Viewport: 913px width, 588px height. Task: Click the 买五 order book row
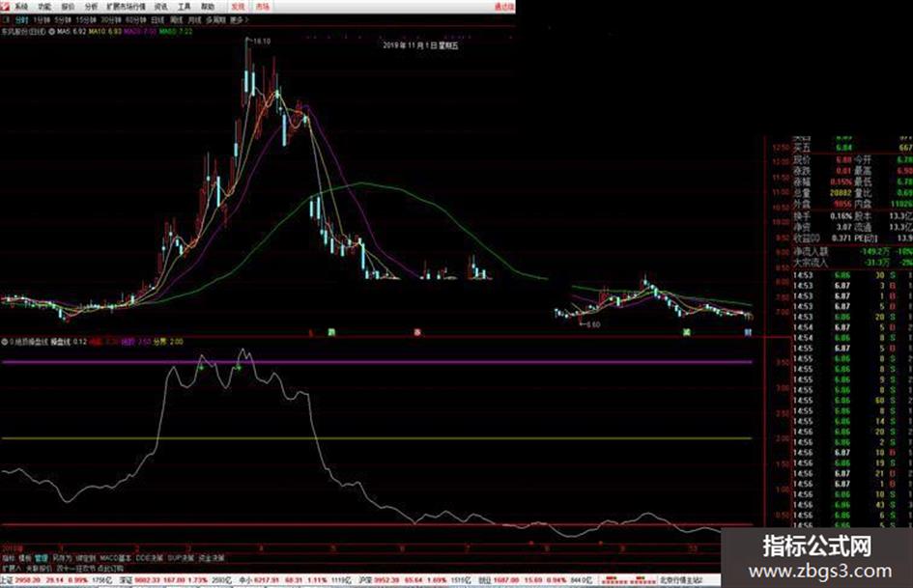[852, 148]
